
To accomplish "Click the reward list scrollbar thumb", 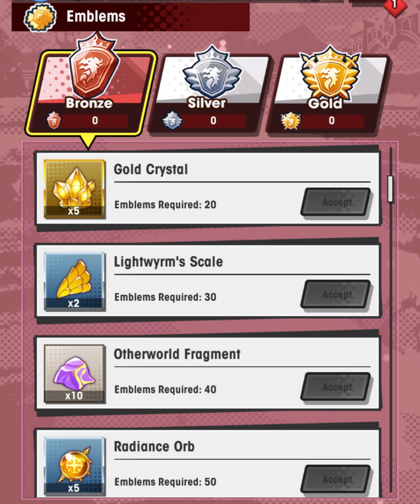I will 390,189.
